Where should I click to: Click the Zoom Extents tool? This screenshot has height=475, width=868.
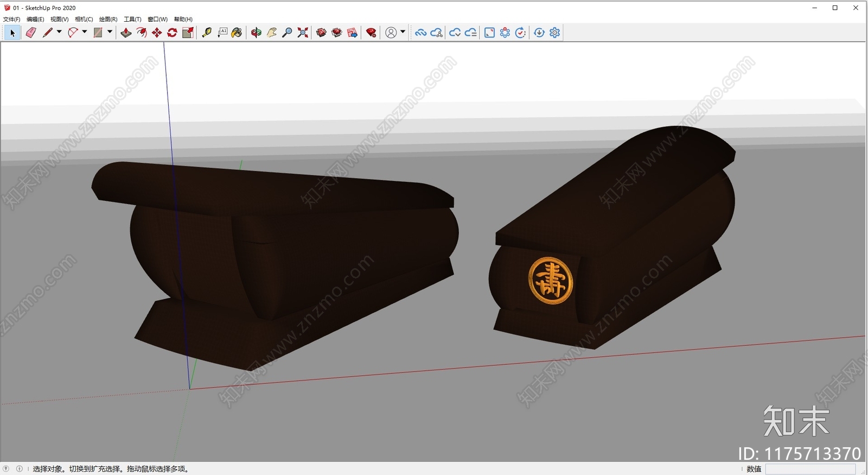point(303,33)
